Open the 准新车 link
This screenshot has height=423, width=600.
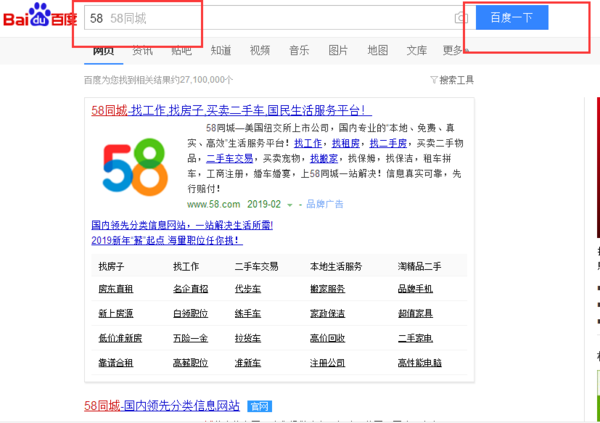point(248,363)
